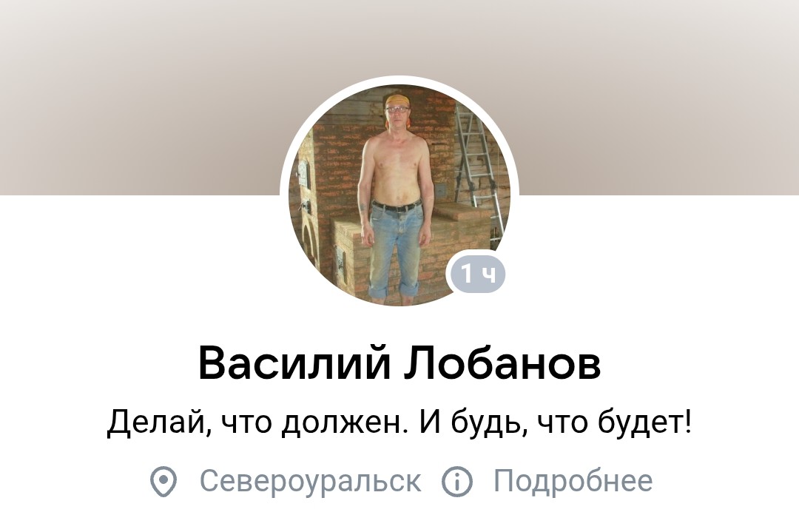
Task: Click the left side of cover image
Action: click(x=138, y=97)
